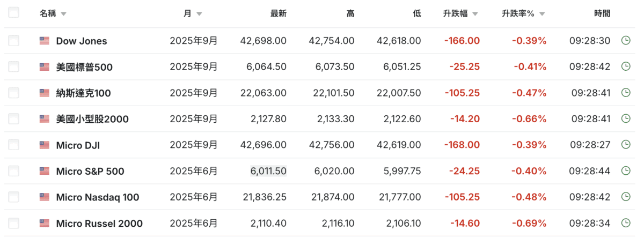Open the 月 column sort arrow
Viewport: 644px width, 245px height.
tap(199, 14)
